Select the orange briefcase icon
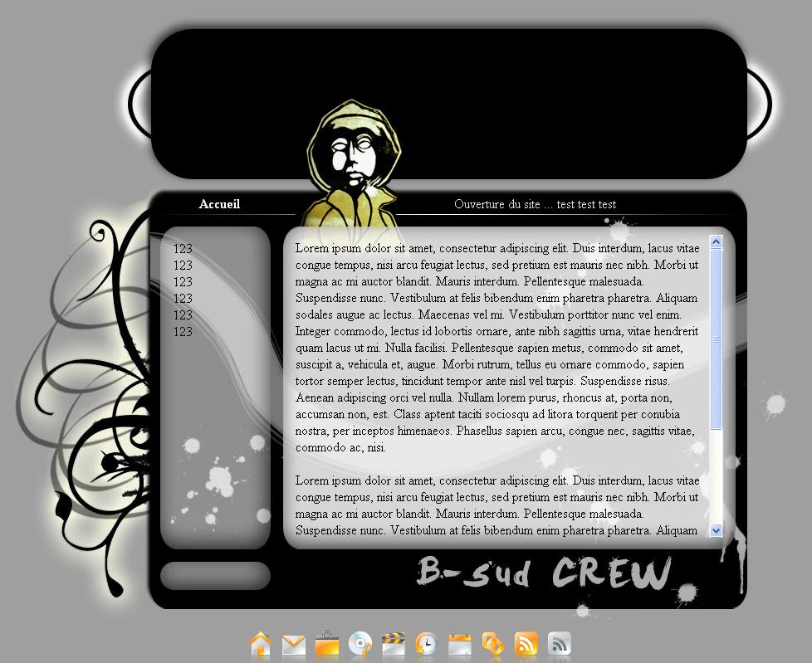 coord(327,645)
